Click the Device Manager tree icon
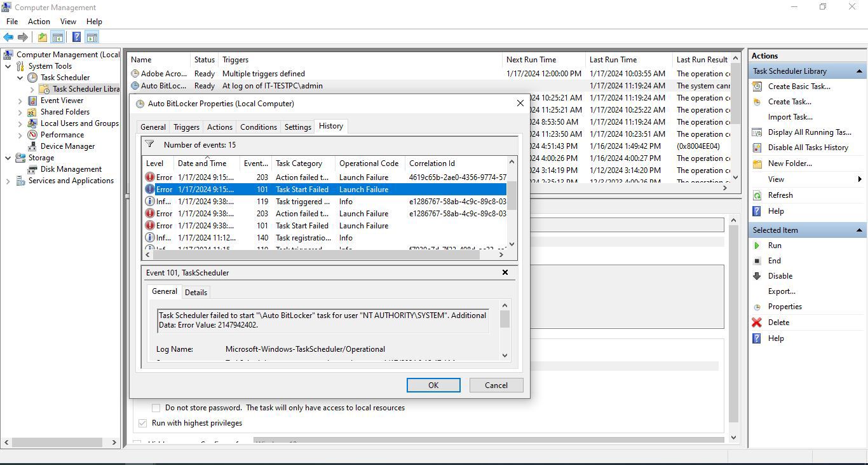 click(33, 146)
